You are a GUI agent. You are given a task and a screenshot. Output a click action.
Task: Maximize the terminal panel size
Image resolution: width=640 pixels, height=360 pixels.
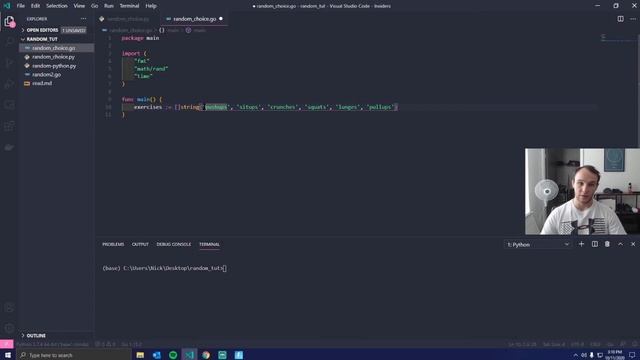pyautogui.click(x=620, y=244)
